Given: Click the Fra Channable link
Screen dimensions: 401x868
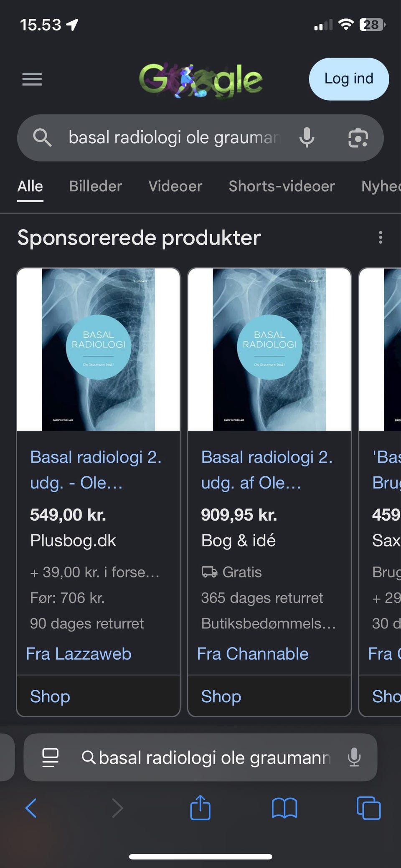Looking at the screenshot, I should (252, 654).
